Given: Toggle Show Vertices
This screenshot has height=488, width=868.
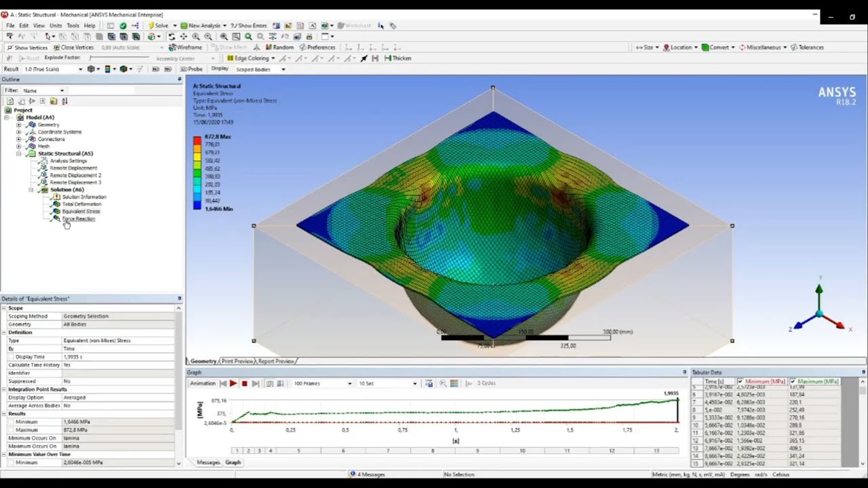Looking at the screenshot, I should click(x=26, y=47).
